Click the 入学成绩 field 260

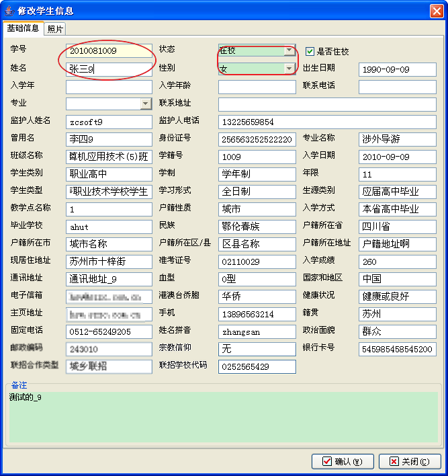pyautogui.click(x=398, y=262)
